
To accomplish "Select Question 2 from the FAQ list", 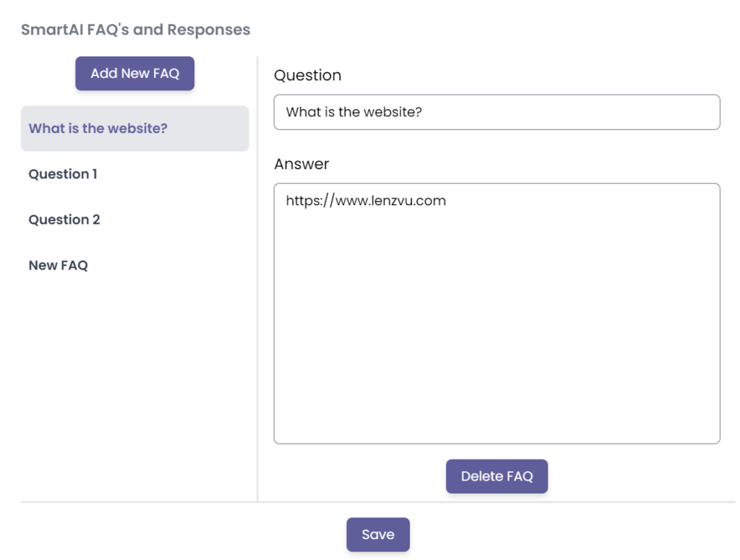I will pyautogui.click(x=64, y=220).
